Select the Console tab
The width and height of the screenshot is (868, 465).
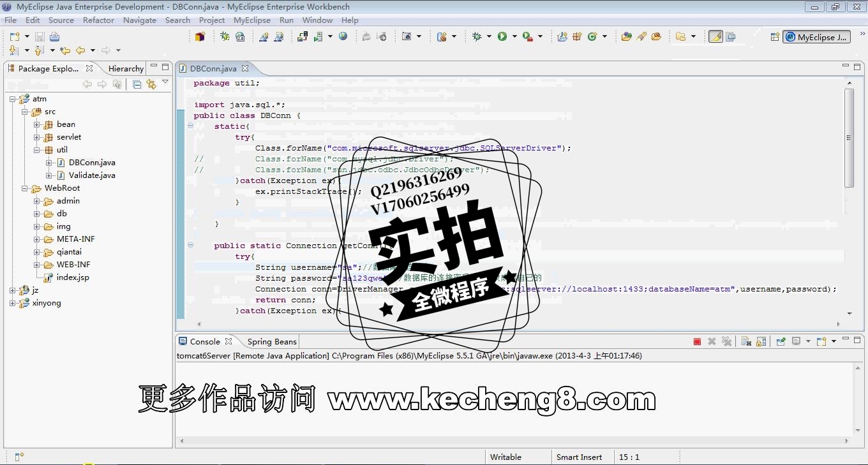tap(205, 342)
